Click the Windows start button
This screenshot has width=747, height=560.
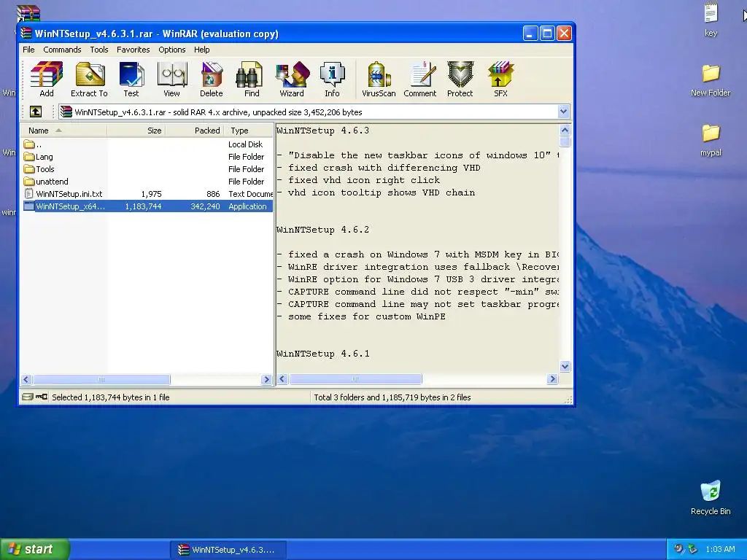tap(35, 549)
